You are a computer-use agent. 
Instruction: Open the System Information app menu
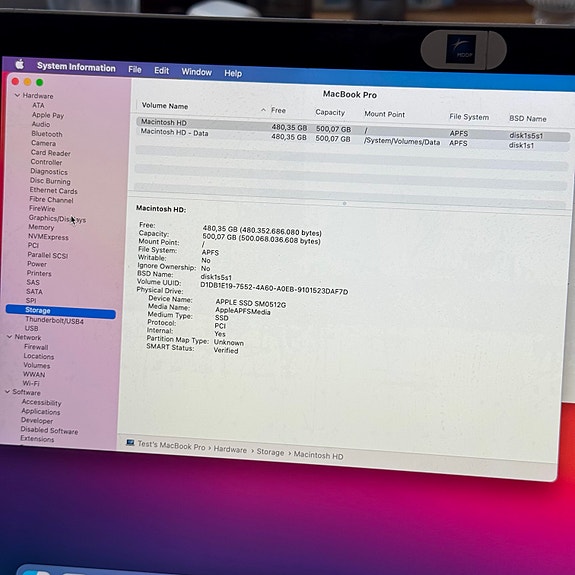pyautogui.click(x=76, y=67)
